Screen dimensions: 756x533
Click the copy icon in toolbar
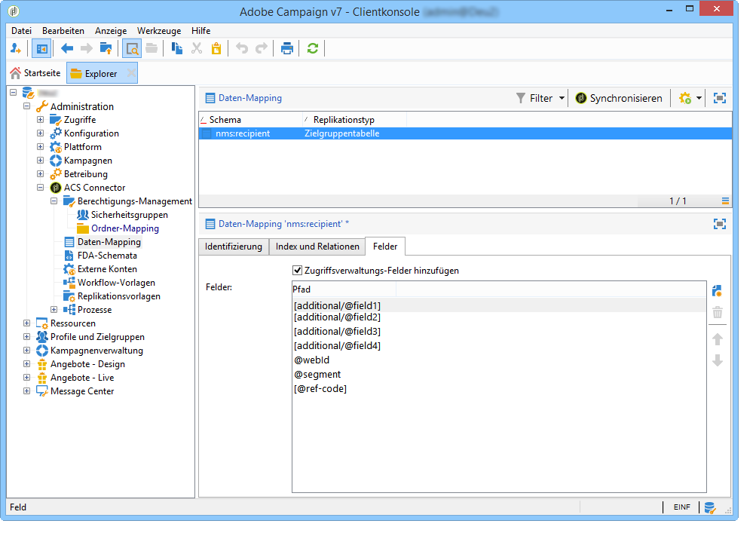(177, 48)
